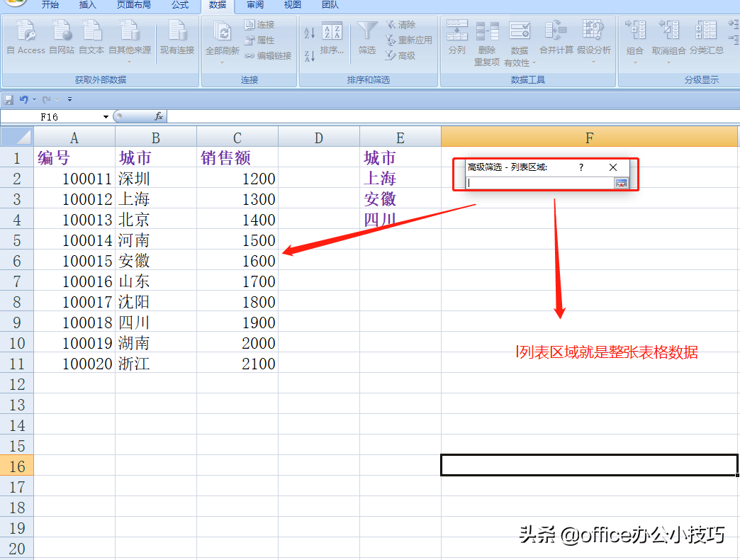Screen dimensions: 740x560
Task: Select column C header
Action: pos(237,138)
